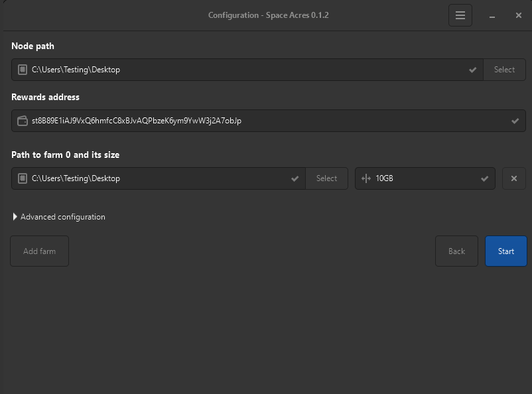The image size is (532, 394).
Task: Click the Node path heading
Action: (33, 46)
